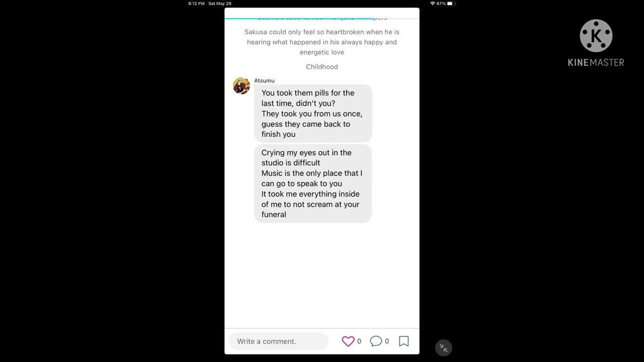
Task: Tap the 67% battery percentage text
Action: point(441,4)
